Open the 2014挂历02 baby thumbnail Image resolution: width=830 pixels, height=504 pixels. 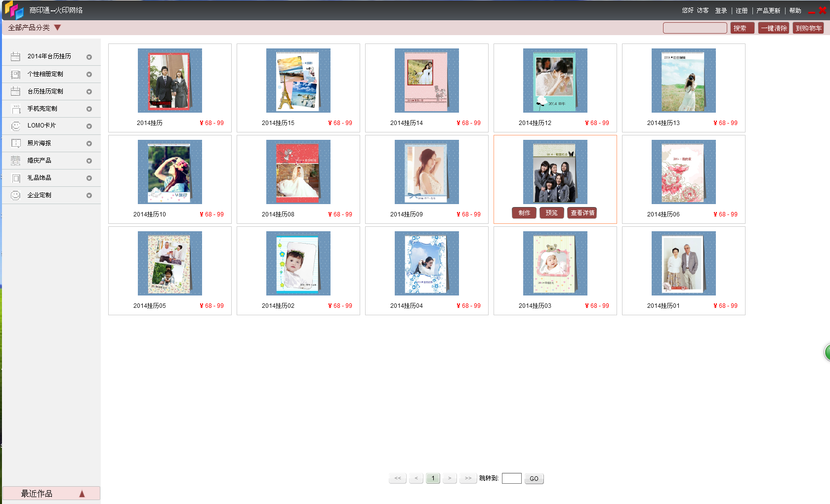pos(298,263)
